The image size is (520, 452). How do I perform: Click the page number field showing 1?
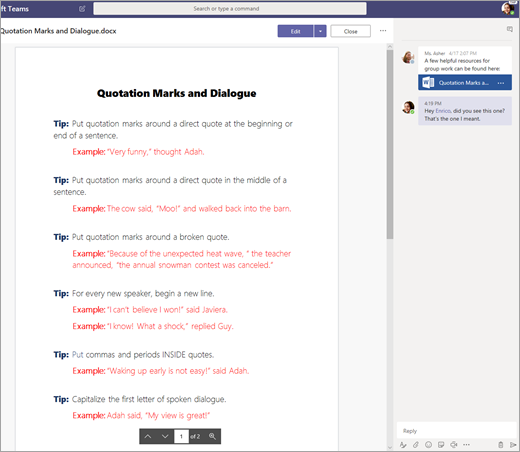point(181,436)
